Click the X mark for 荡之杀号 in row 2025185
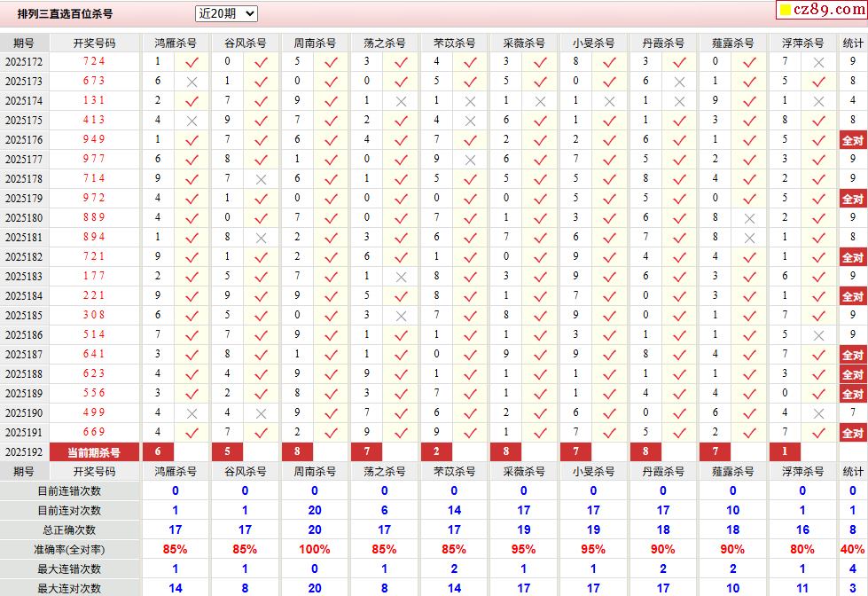 pyautogui.click(x=402, y=317)
